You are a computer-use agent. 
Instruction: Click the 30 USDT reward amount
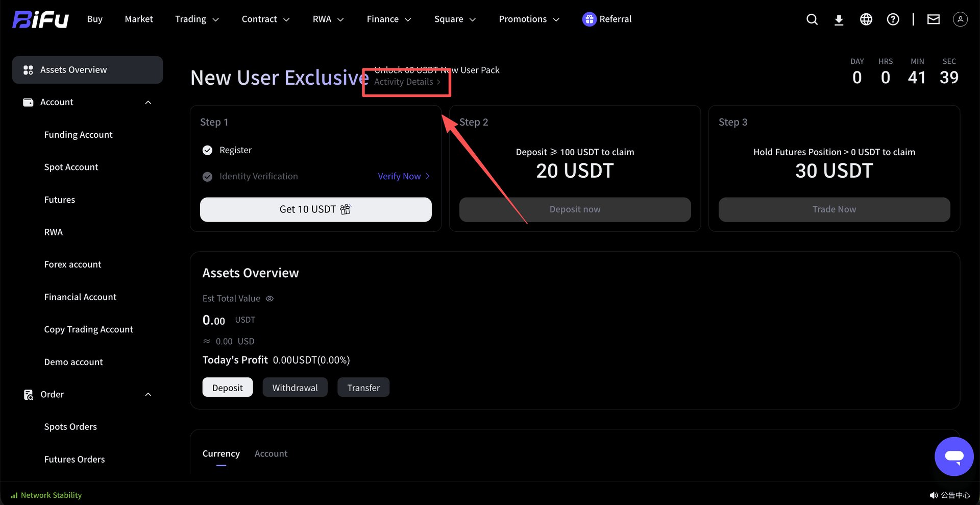[834, 171]
